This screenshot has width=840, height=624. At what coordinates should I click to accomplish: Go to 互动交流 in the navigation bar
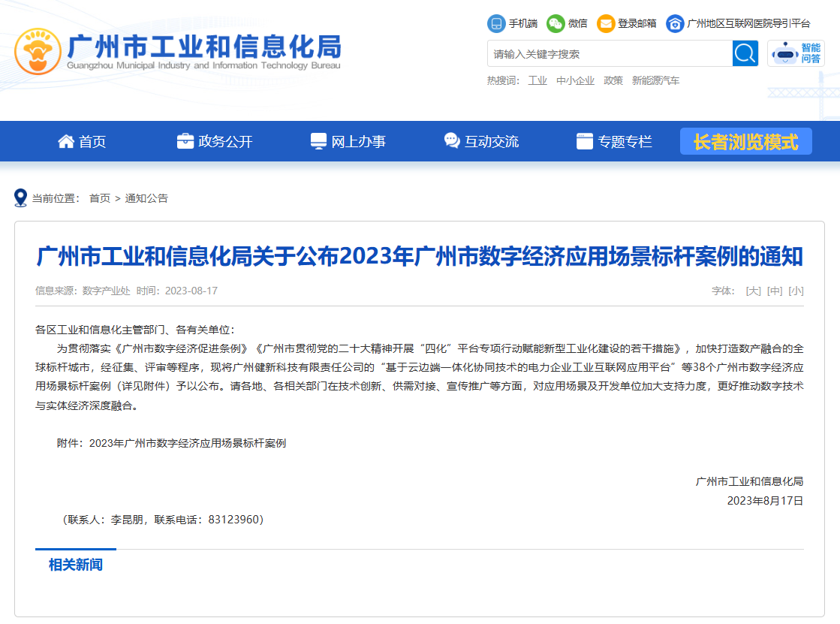point(481,141)
